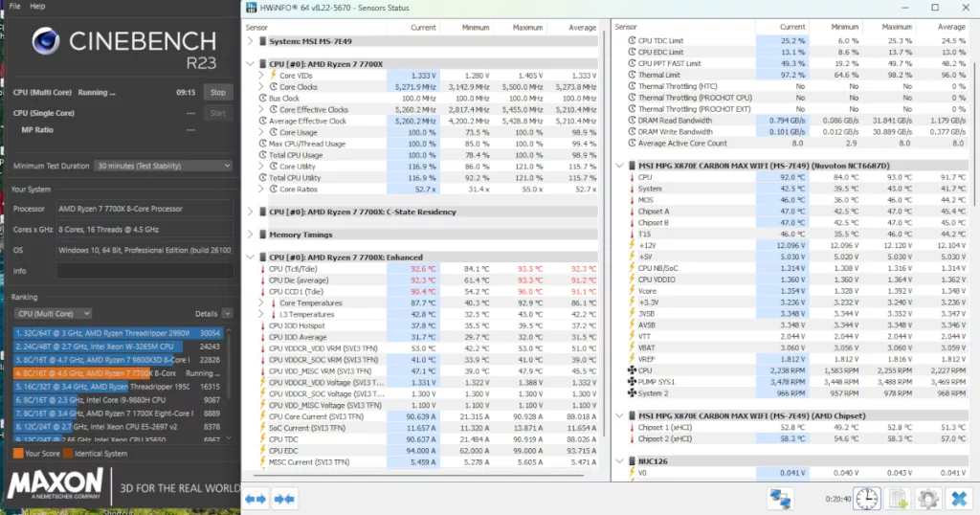Expand the C-State Residency group

pyautogui.click(x=250, y=212)
